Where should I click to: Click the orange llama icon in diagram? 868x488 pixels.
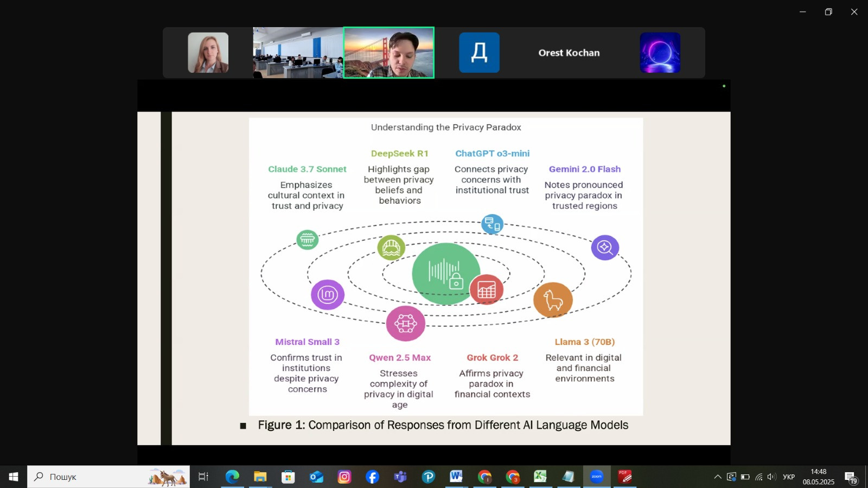click(x=553, y=300)
